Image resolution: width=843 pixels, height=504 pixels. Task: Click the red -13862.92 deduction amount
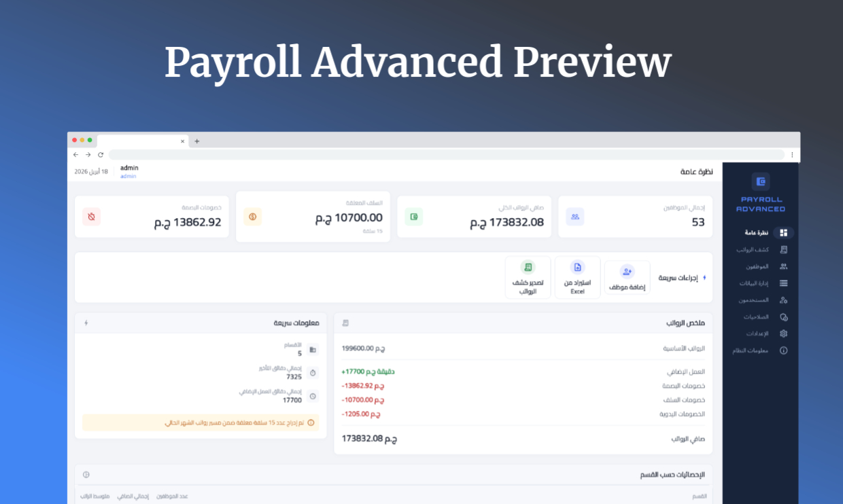[x=363, y=386]
